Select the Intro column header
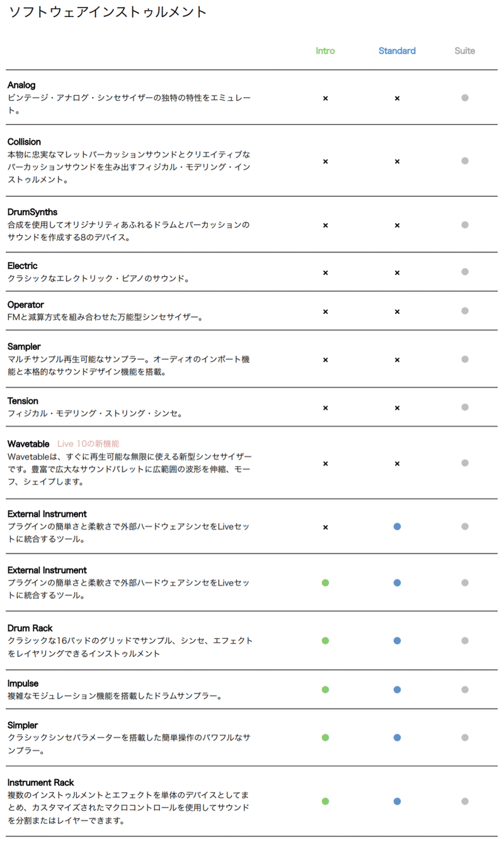504x851 pixels. click(325, 50)
